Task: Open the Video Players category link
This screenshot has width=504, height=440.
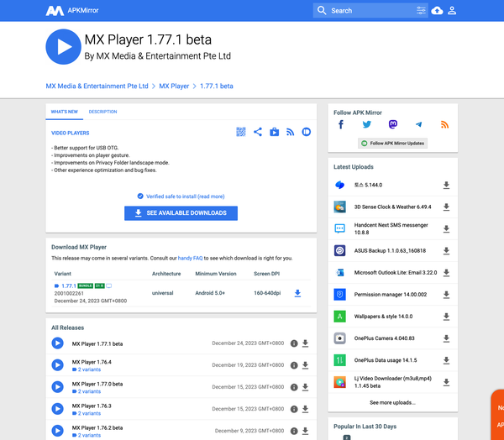Action: 70,133
